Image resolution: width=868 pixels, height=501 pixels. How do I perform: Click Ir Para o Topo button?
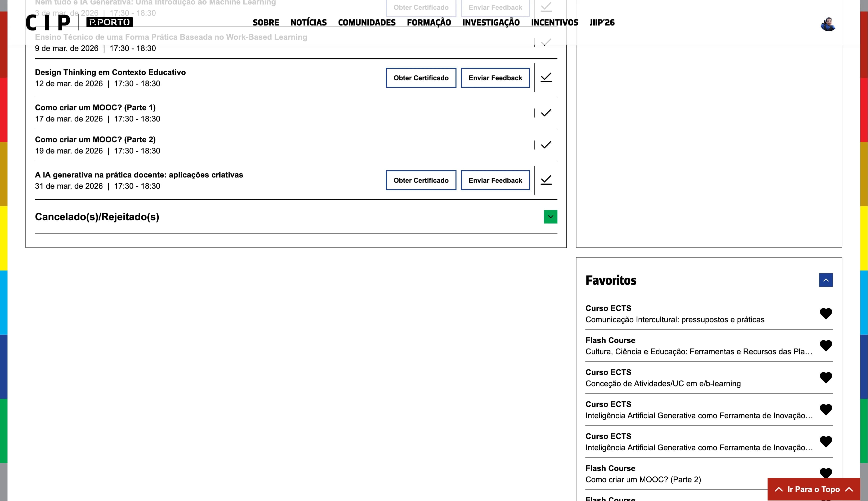coord(814,489)
